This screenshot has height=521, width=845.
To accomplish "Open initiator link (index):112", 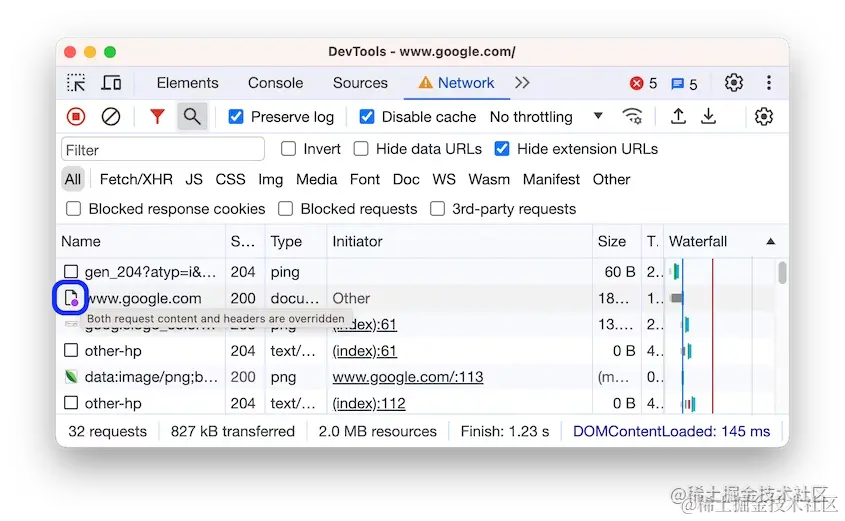I will pyautogui.click(x=369, y=403).
